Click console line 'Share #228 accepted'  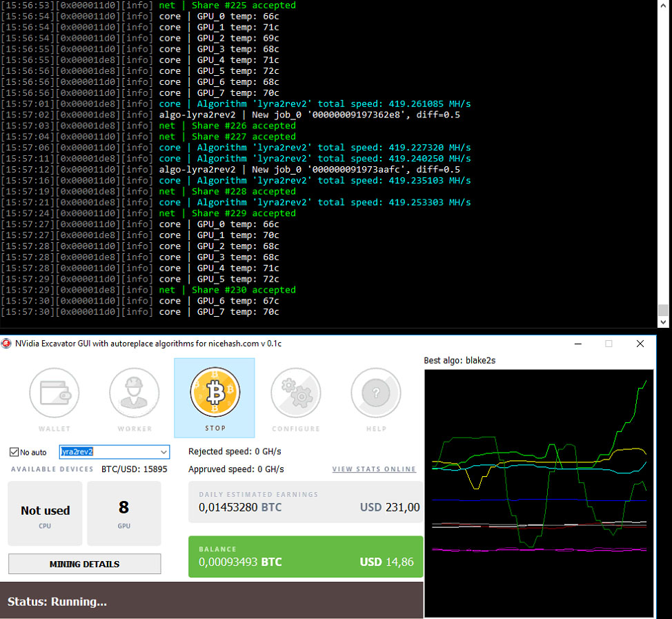tap(148, 192)
